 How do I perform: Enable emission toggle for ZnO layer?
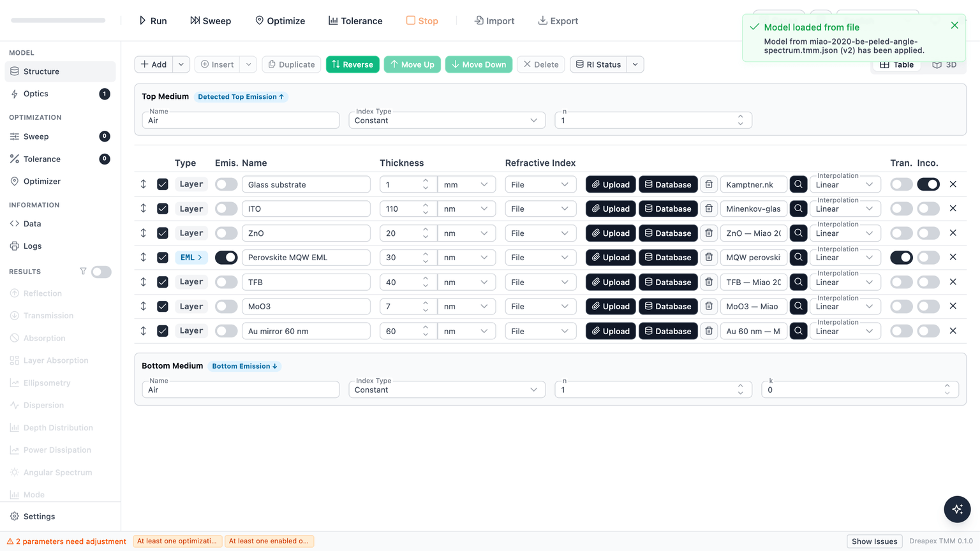(226, 233)
